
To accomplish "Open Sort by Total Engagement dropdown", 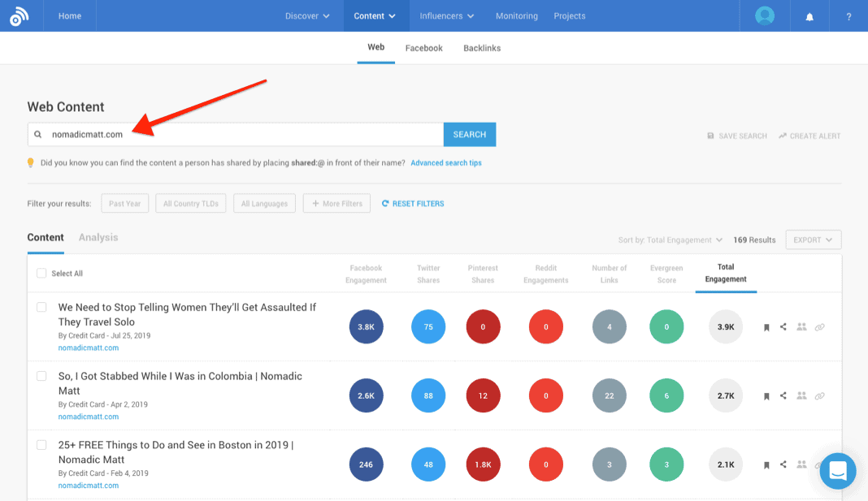I will [x=671, y=240].
